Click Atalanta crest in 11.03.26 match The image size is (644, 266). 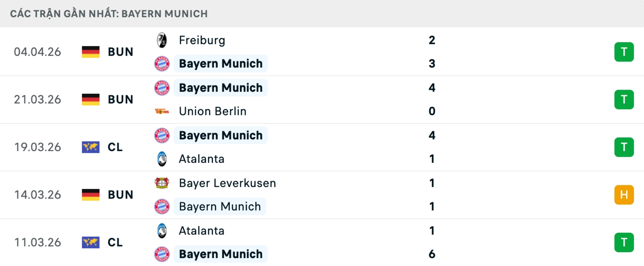coord(162,231)
